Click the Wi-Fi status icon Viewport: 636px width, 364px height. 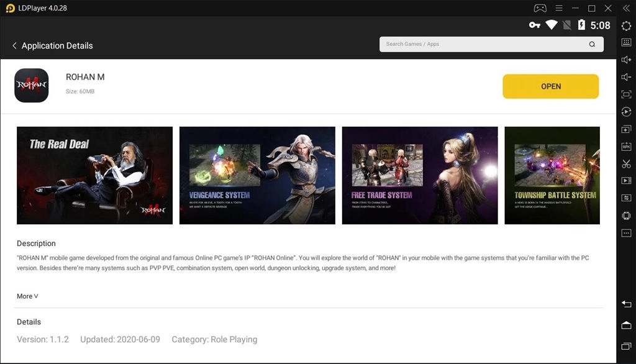[x=552, y=25]
